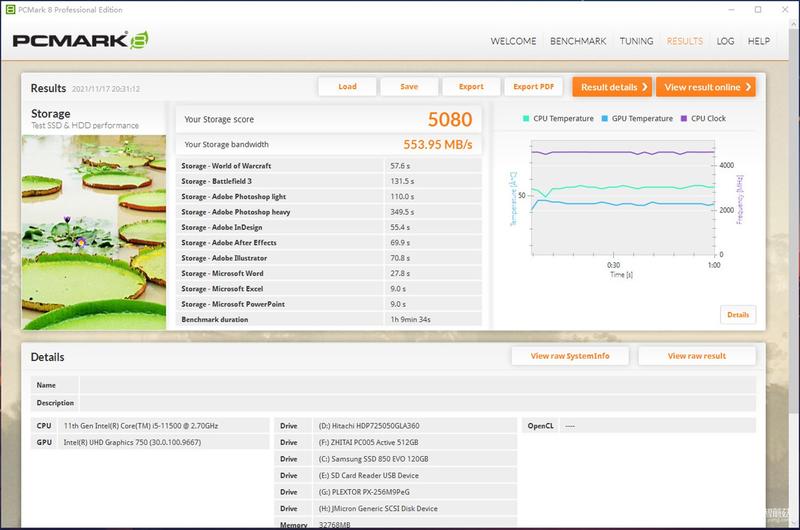
Task: Click the PCMark title bar app icon
Action: tap(10, 9)
